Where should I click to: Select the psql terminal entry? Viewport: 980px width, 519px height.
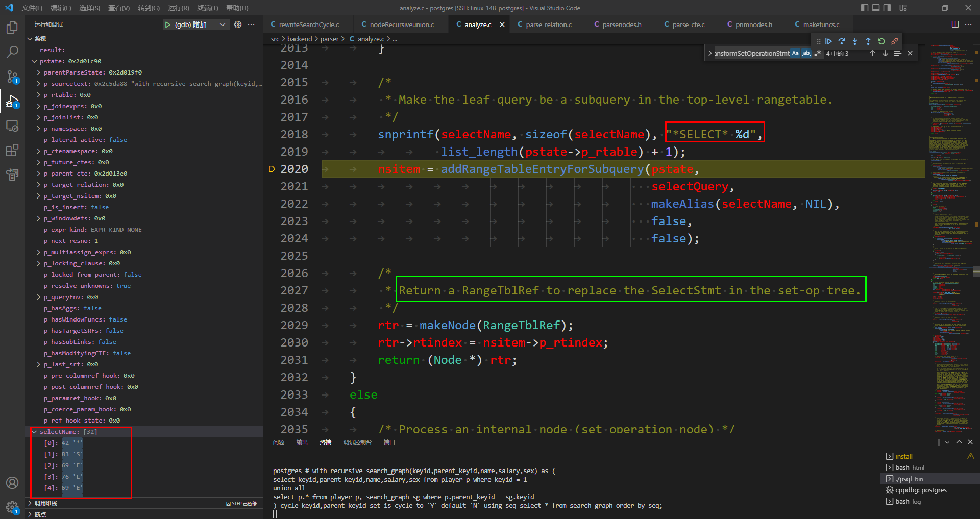pyautogui.click(x=930, y=479)
